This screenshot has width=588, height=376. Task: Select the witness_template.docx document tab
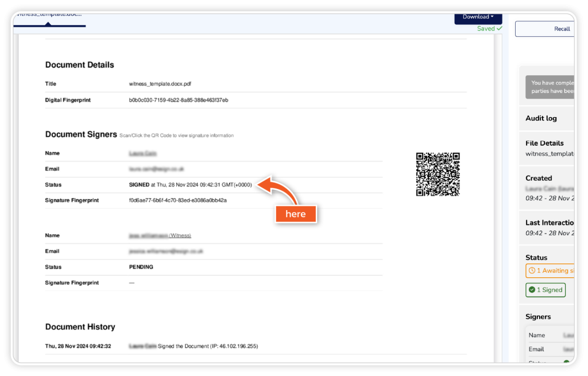[48, 14]
